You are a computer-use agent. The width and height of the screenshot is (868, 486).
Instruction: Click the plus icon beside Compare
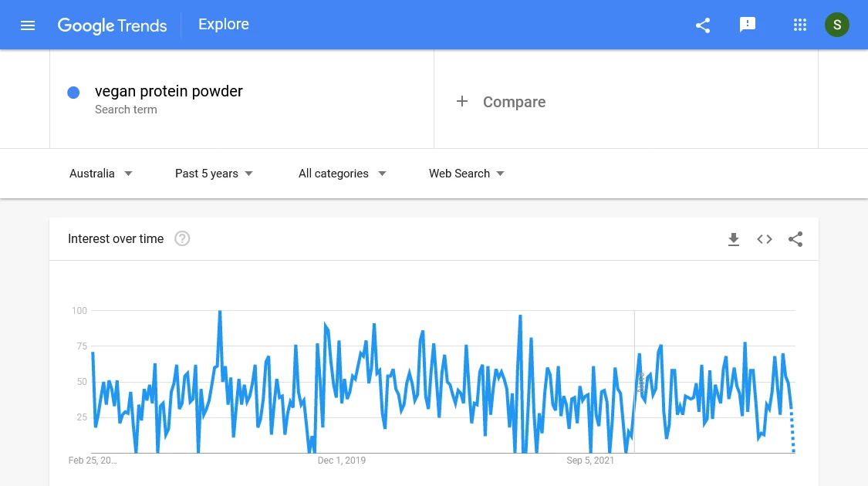462,102
